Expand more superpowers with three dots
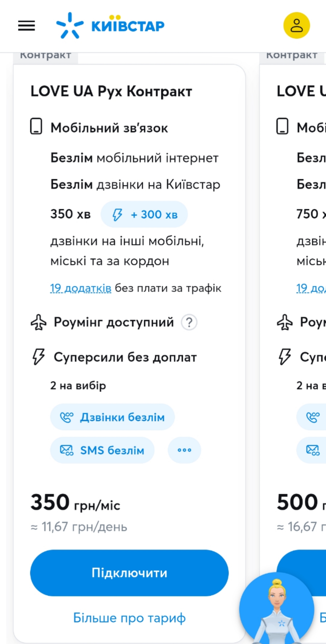The image size is (326, 644). 184,450
